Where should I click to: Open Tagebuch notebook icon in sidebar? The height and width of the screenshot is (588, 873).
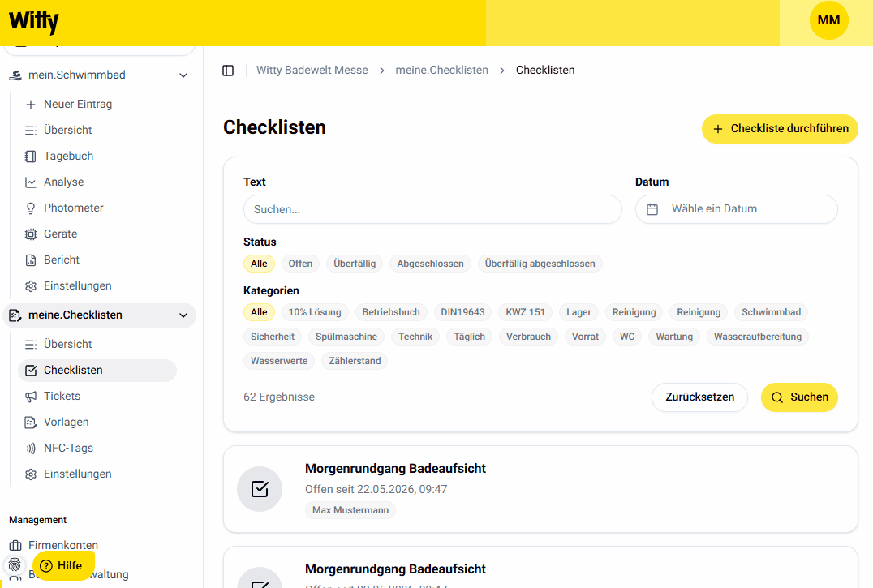(x=31, y=157)
